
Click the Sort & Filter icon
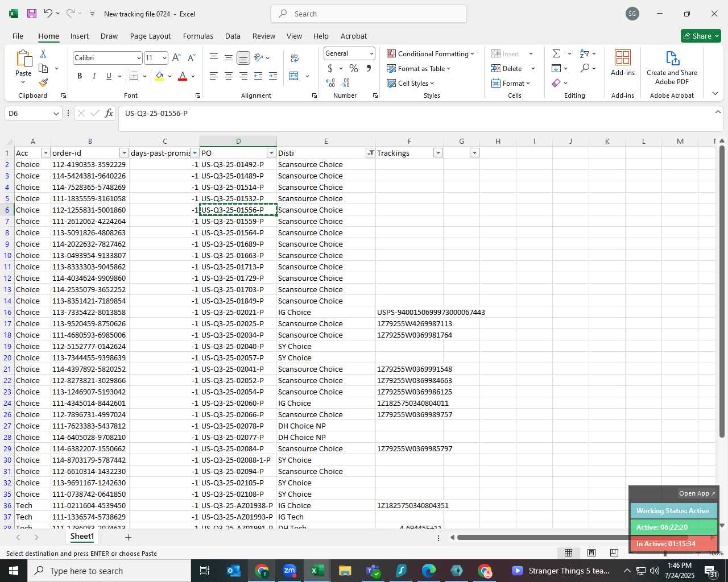(x=585, y=53)
